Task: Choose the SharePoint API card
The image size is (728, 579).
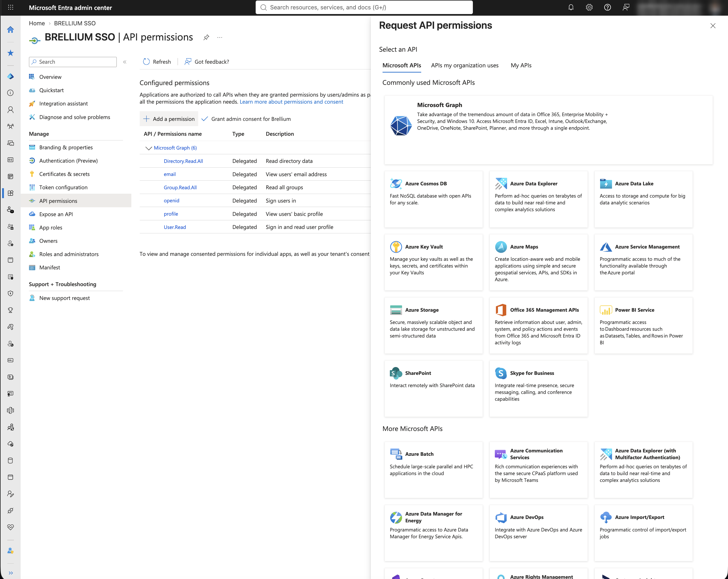Action: point(433,389)
